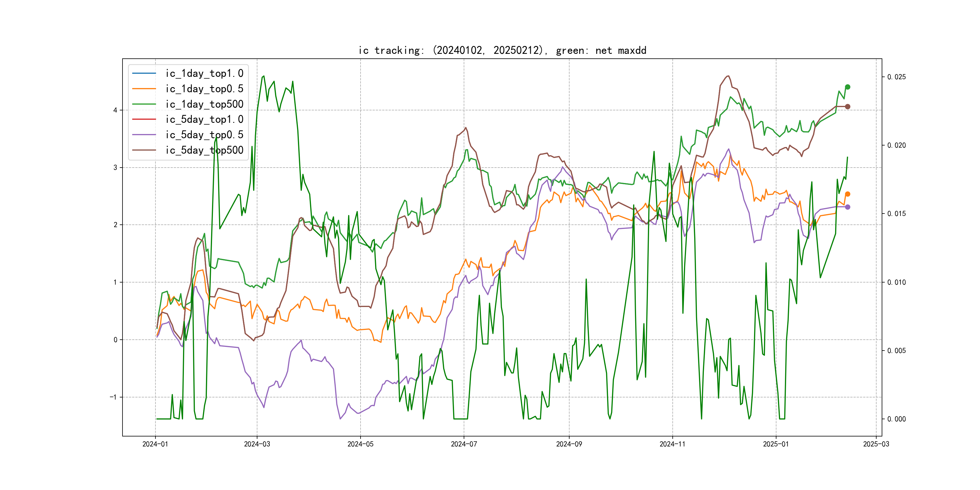
Task: Click the red line swatch in legend
Action: point(144,119)
